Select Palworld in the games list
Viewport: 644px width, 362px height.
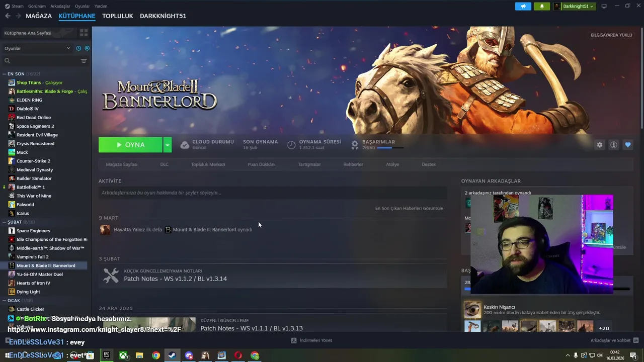[25, 205]
